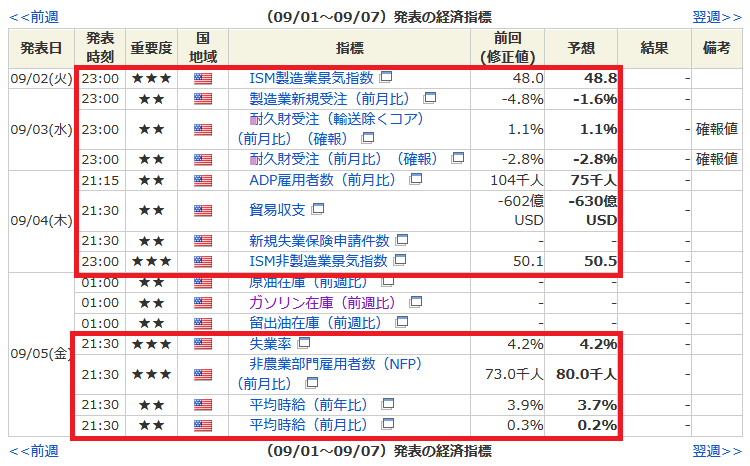Open 製造業新規受注（前月比） link
Viewport: 750px width, 466px height.
(x=332, y=99)
